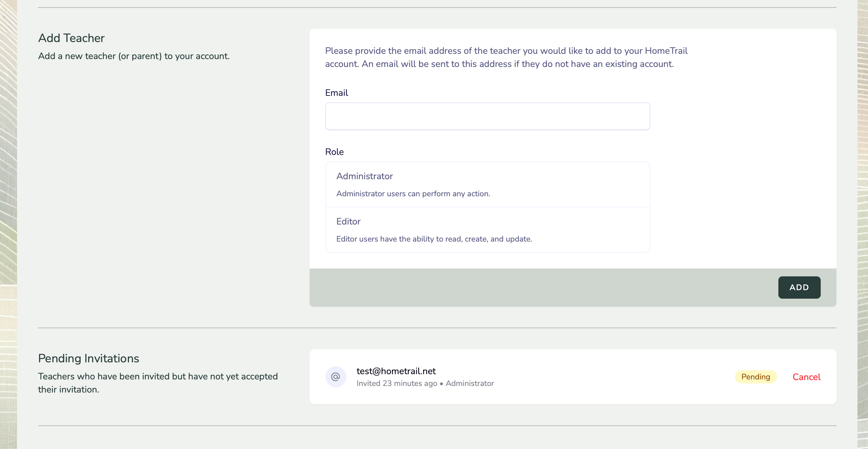
Task: Click the test@hometrail.net email text
Action: [x=396, y=371]
